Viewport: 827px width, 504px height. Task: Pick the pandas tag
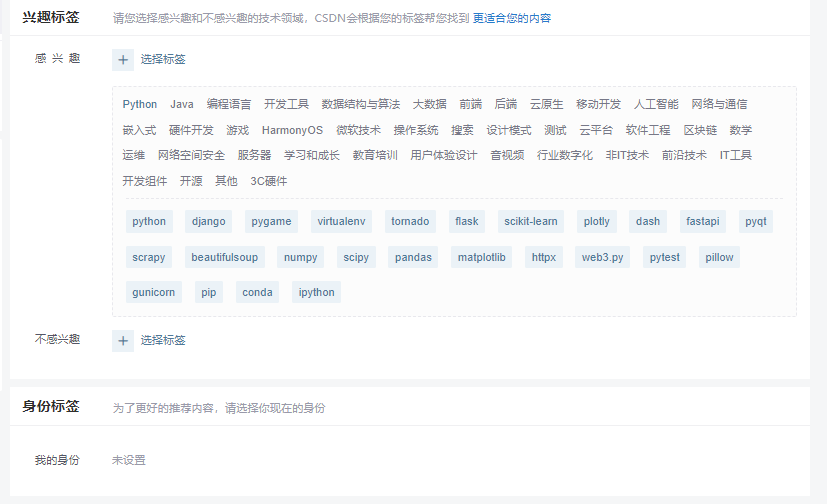pos(413,257)
